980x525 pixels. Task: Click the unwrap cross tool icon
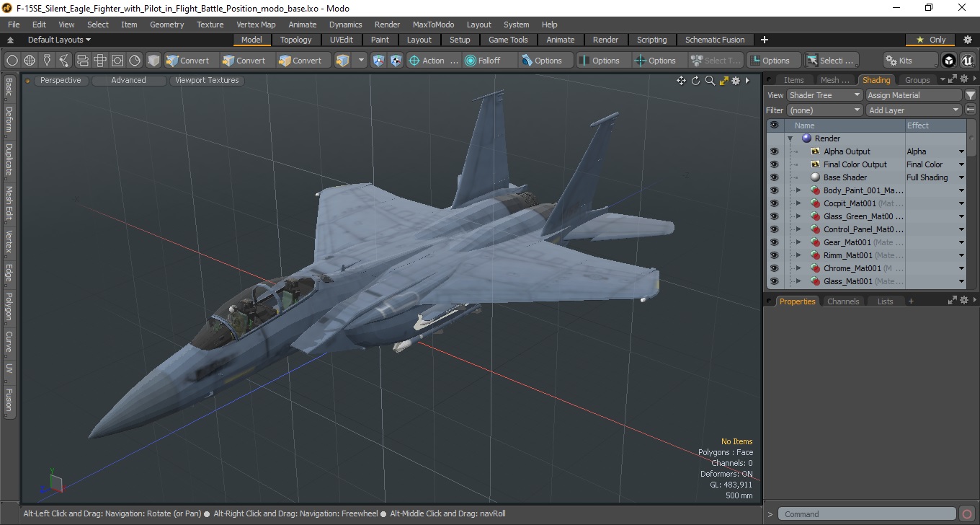tap(99, 61)
